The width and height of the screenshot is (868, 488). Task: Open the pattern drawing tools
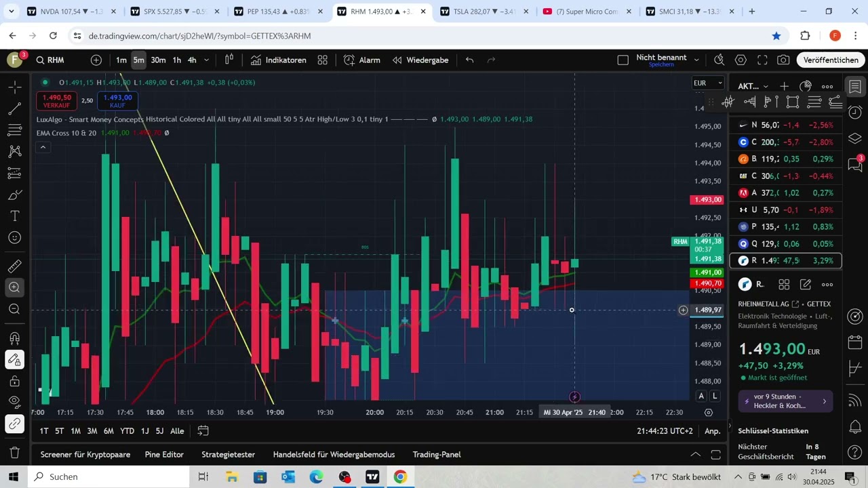tap(15, 152)
